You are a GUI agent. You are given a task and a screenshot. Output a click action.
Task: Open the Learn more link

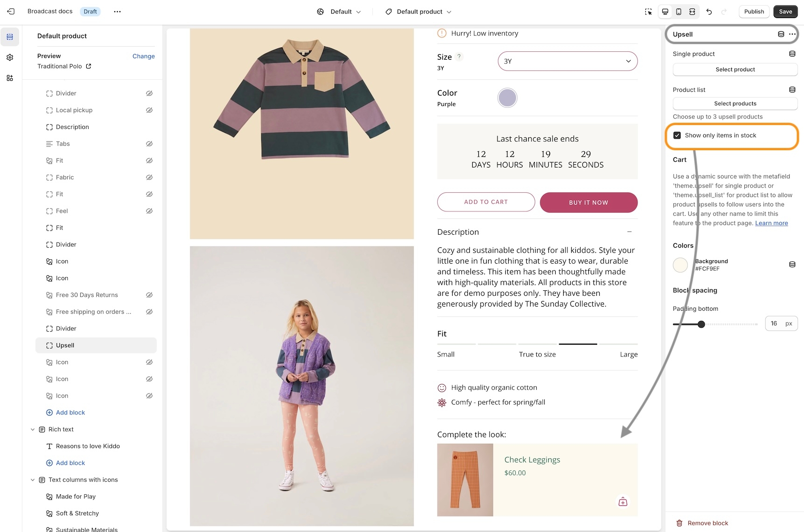[771, 223]
